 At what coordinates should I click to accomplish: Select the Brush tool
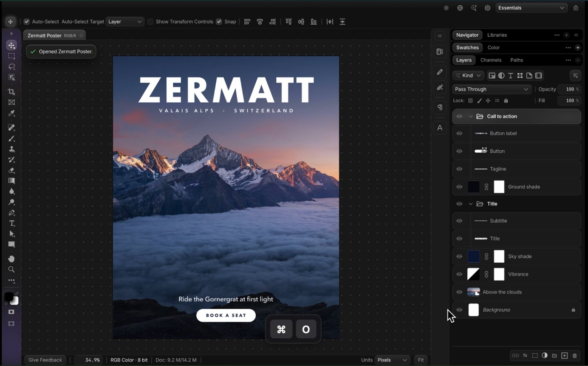point(12,139)
